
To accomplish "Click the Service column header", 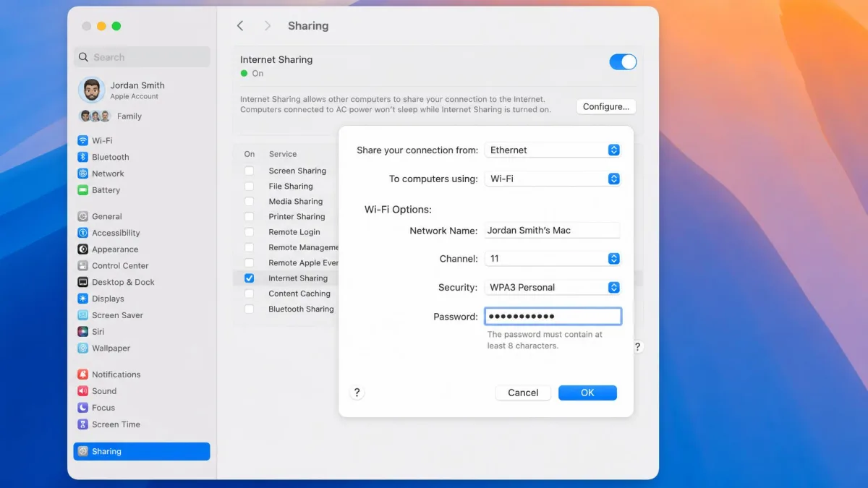I will (x=283, y=154).
